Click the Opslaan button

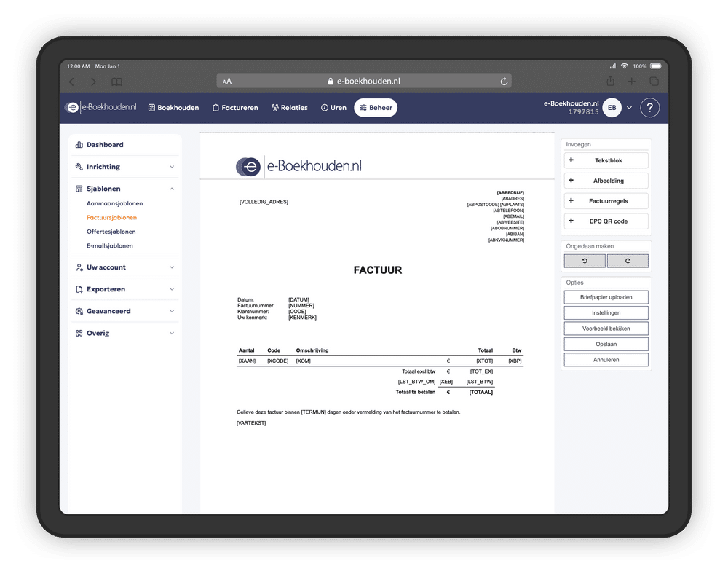pyautogui.click(x=606, y=344)
